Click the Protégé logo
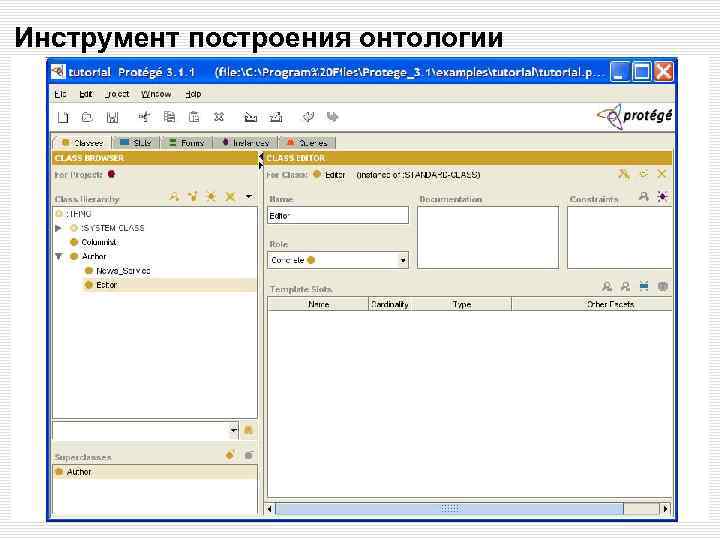Viewport: 720px width, 540px height. [635, 117]
